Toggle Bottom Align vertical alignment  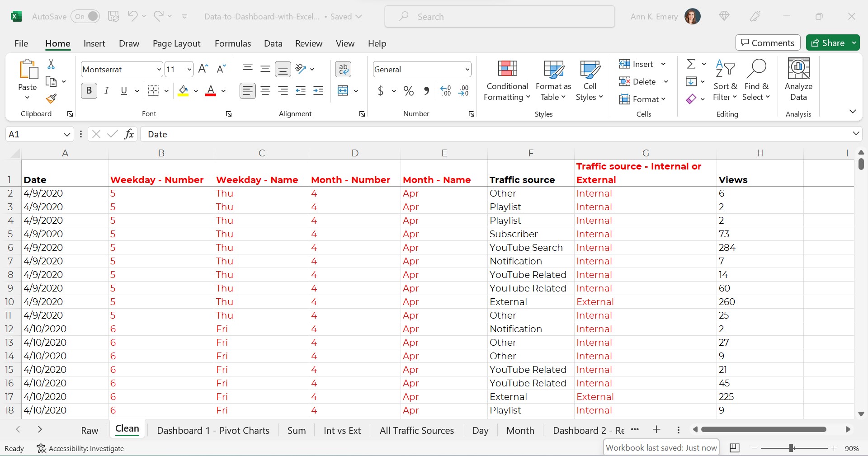pyautogui.click(x=283, y=69)
